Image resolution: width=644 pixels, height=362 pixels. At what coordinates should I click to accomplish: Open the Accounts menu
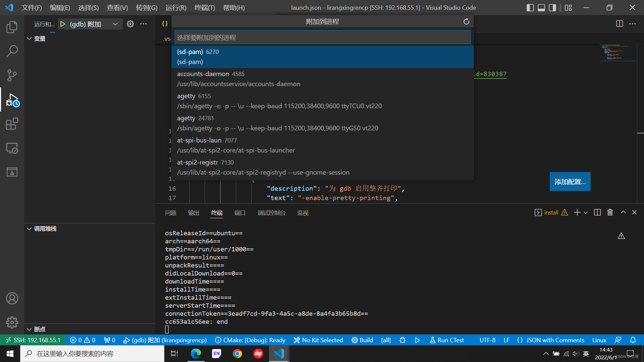pos(12,298)
